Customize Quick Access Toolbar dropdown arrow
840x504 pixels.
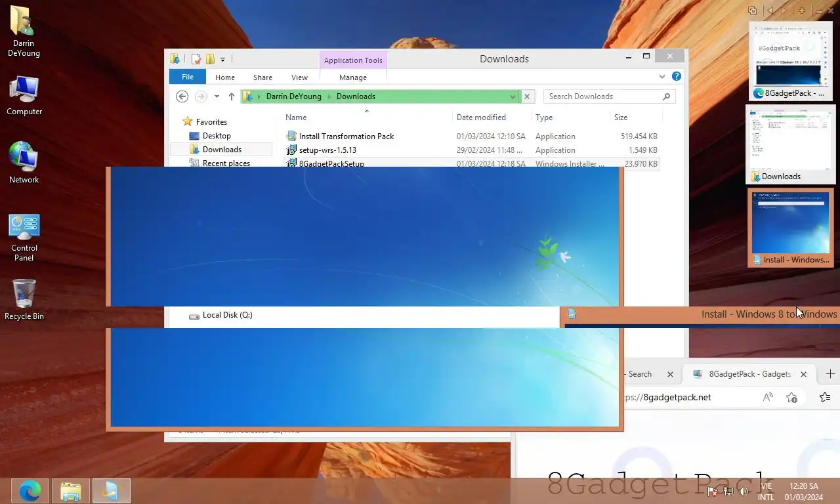tap(222, 59)
